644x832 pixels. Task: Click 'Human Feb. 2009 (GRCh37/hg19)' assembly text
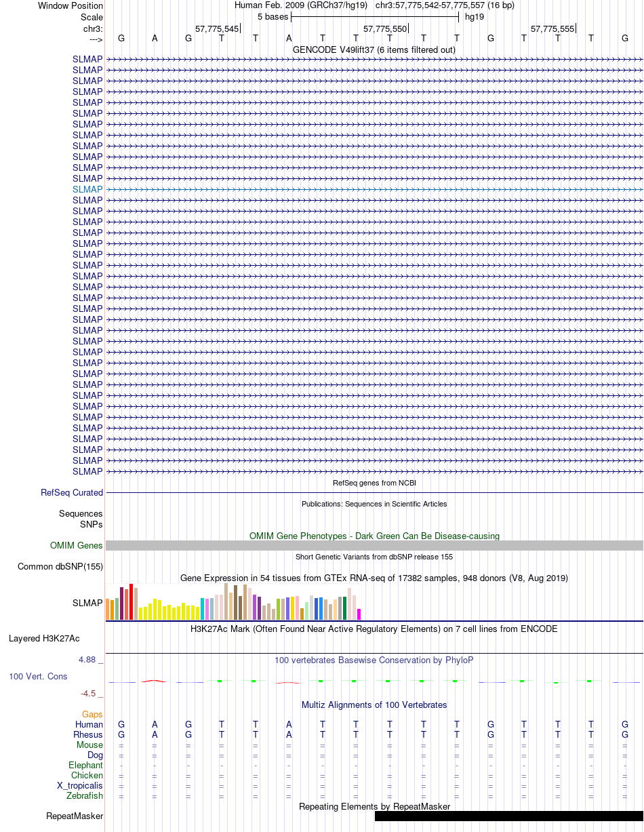(x=301, y=5)
